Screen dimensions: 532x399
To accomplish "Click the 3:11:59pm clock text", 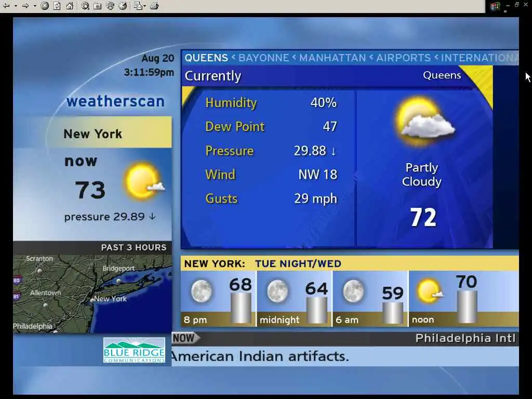I will [x=149, y=72].
